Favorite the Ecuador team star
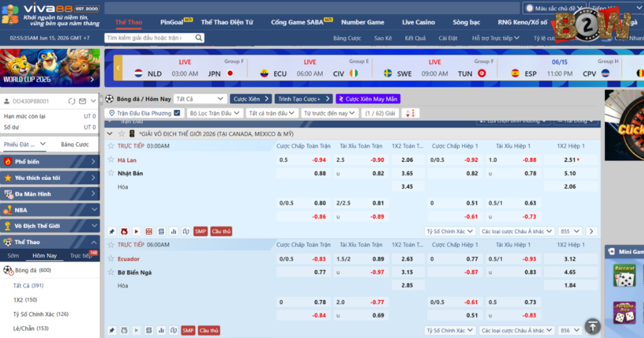Image resolution: width=644 pixels, height=338 pixels. [x=111, y=258]
